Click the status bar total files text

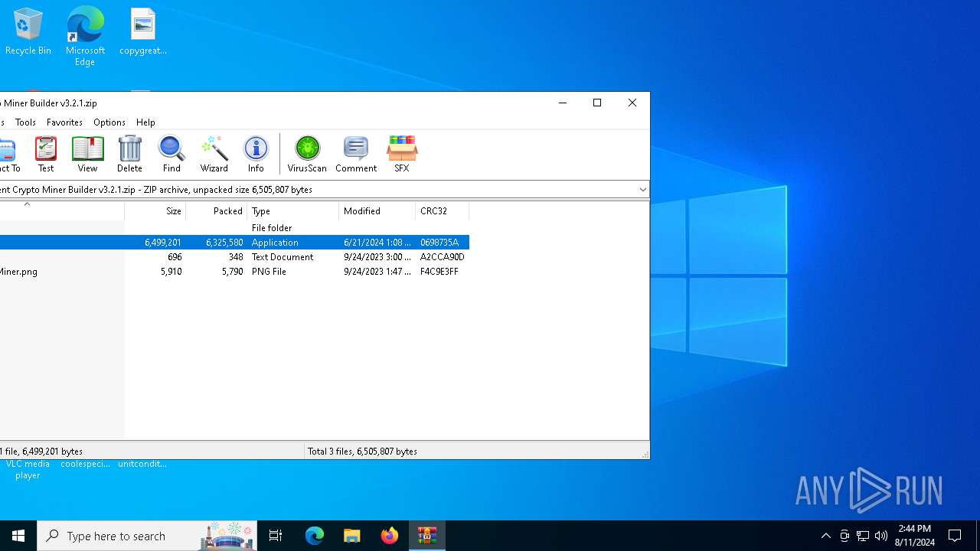click(x=362, y=452)
